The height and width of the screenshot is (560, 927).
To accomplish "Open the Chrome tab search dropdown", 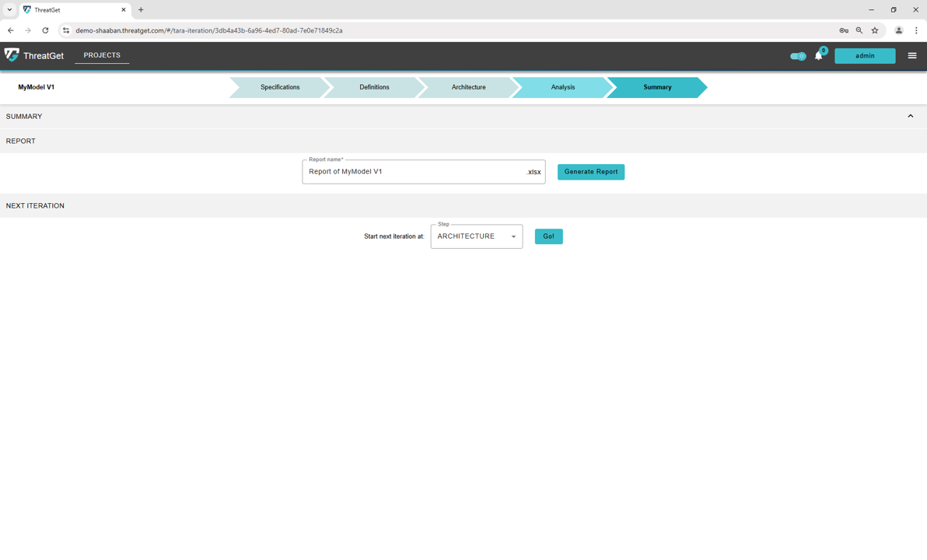I will tap(9, 10).
